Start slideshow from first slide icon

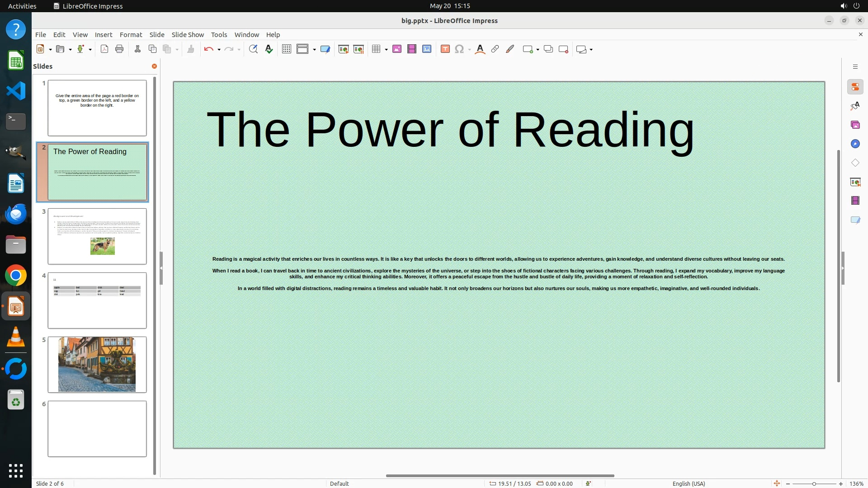(x=344, y=49)
